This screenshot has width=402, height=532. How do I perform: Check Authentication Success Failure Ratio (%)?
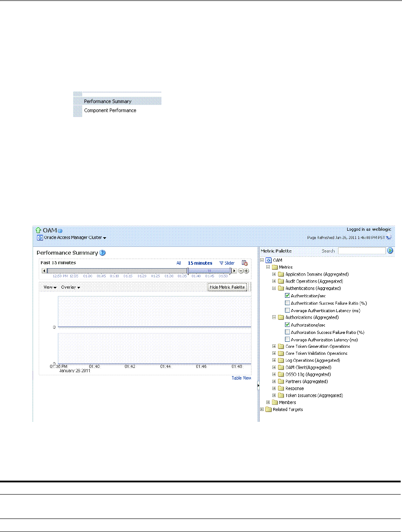click(x=287, y=303)
